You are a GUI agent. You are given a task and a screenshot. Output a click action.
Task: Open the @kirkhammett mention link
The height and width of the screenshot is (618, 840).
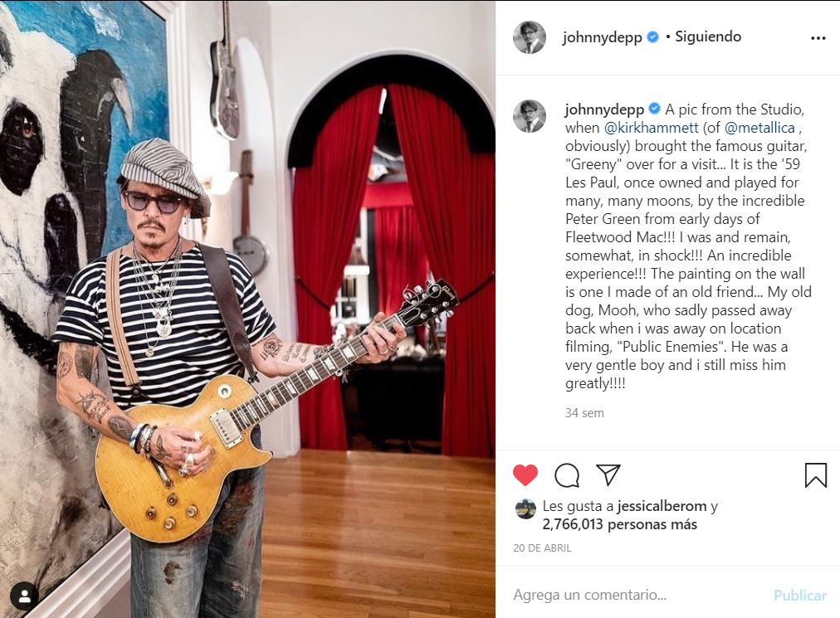pyautogui.click(x=651, y=128)
